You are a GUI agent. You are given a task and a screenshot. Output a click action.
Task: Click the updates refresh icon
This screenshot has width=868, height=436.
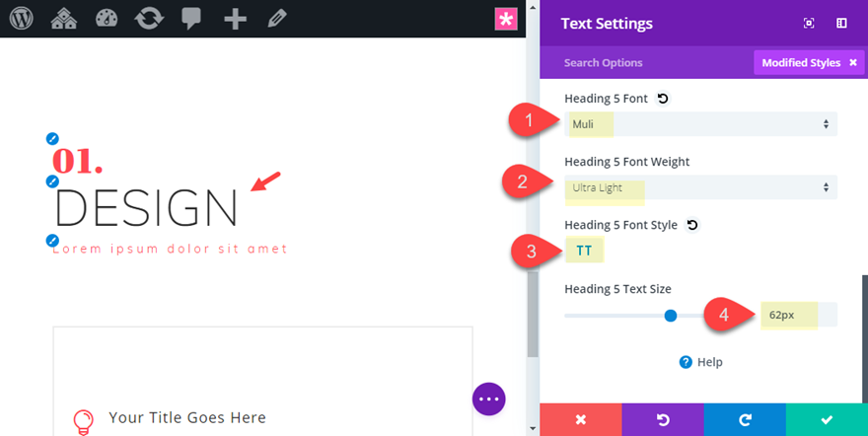point(148,19)
